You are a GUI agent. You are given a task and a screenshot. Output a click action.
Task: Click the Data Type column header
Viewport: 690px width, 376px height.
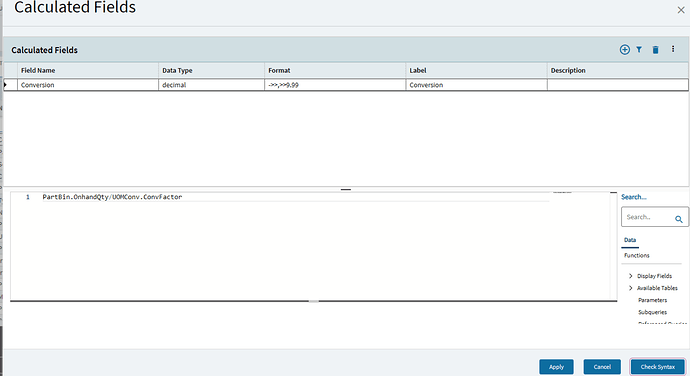pos(211,70)
